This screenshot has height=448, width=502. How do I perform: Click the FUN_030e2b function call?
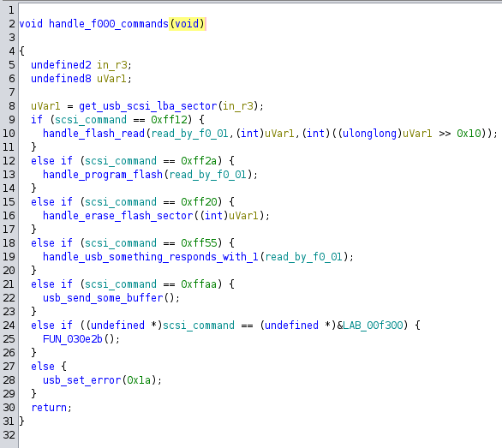click(73, 339)
